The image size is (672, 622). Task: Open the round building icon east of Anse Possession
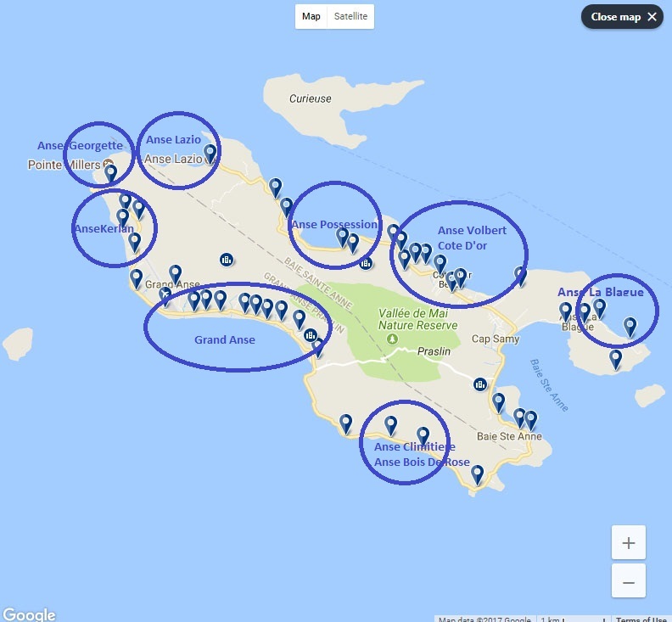click(366, 263)
